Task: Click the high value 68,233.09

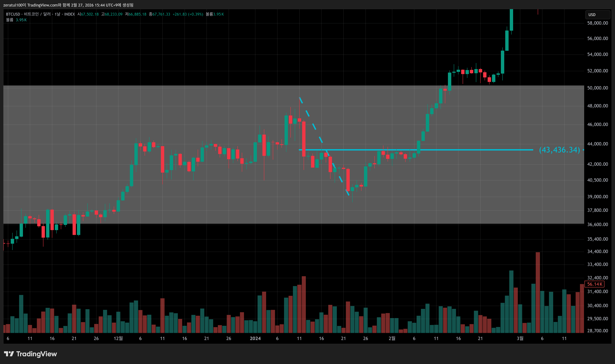Action: [114, 14]
